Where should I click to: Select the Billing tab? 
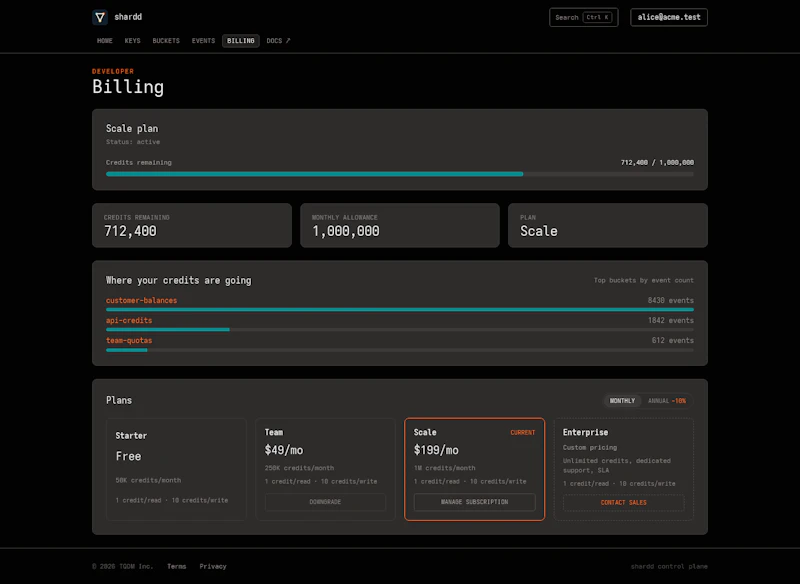click(x=241, y=41)
